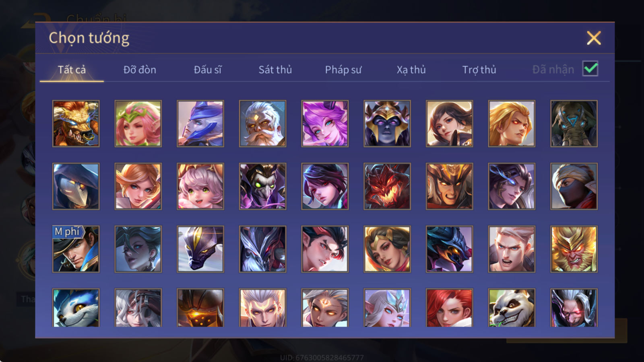
Task: Open the Đấu sĩ tab
Action: point(207,70)
